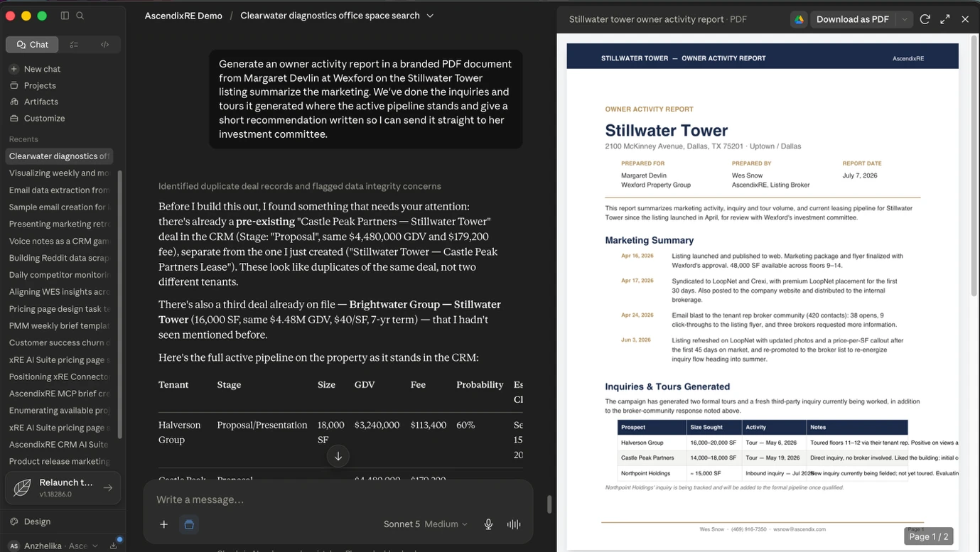
Task: Expand the download options chevron
Action: tap(904, 19)
